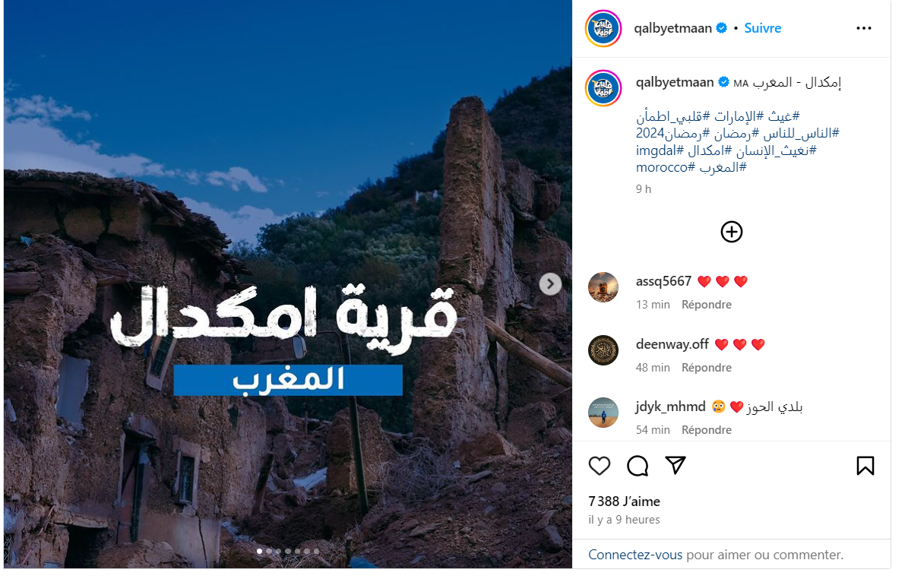
Task: Reply to assq5667's comment
Action: point(707,305)
